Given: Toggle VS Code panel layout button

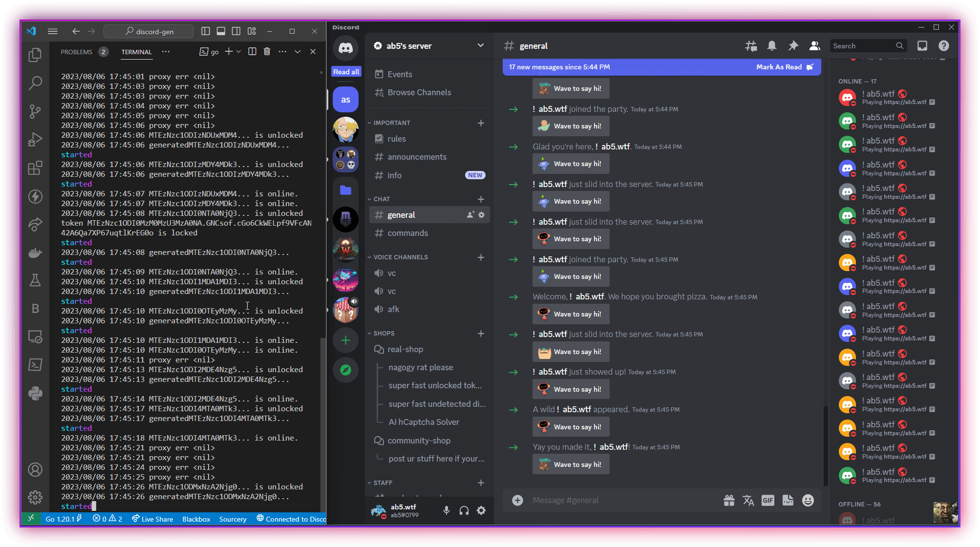Looking at the screenshot, I should 221,31.
